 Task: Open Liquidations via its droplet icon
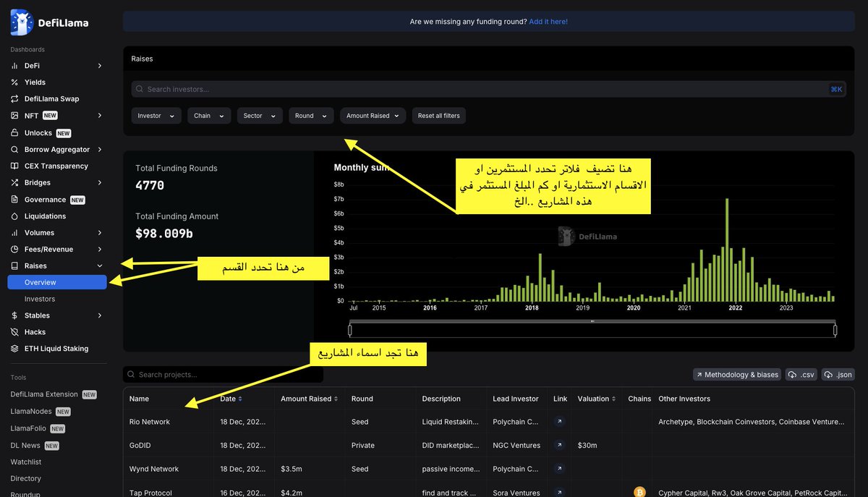click(x=14, y=216)
